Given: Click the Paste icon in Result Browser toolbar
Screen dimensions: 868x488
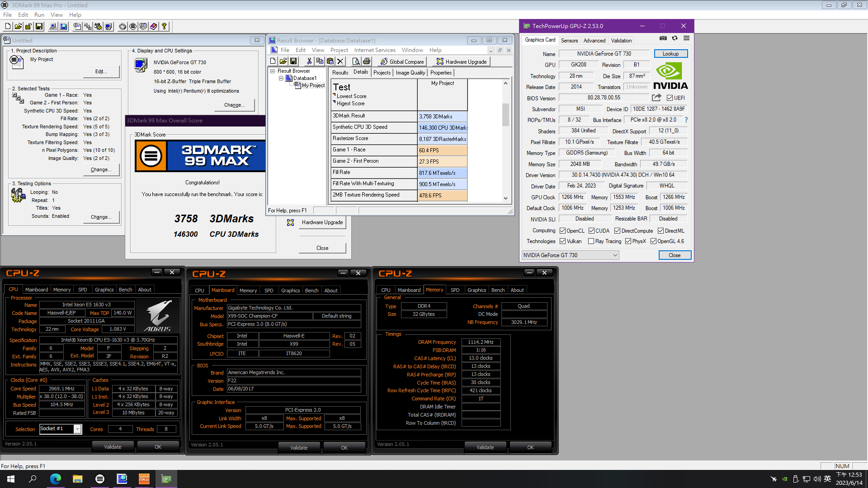Looking at the screenshot, I should point(330,61).
